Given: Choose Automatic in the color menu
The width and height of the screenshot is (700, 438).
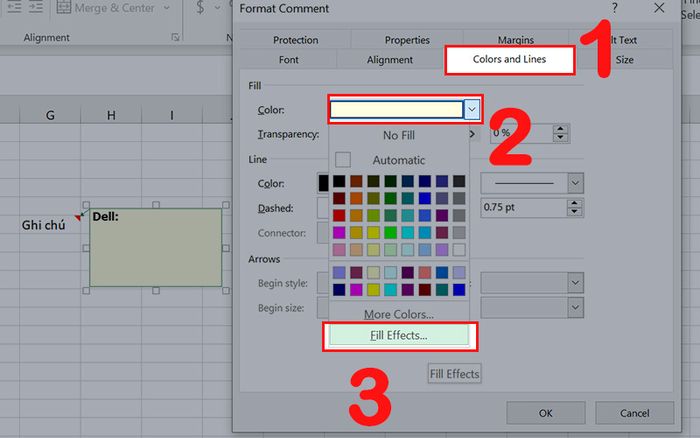Looking at the screenshot, I should [x=399, y=160].
